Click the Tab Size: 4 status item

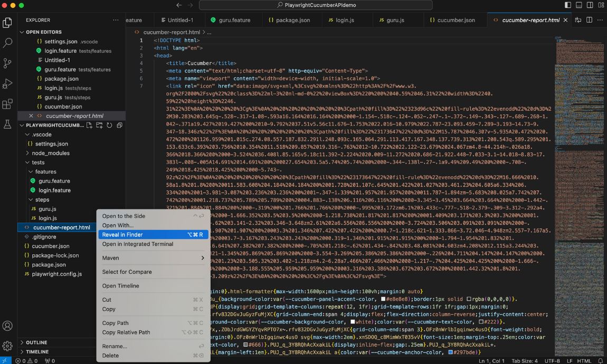tap(525, 361)
